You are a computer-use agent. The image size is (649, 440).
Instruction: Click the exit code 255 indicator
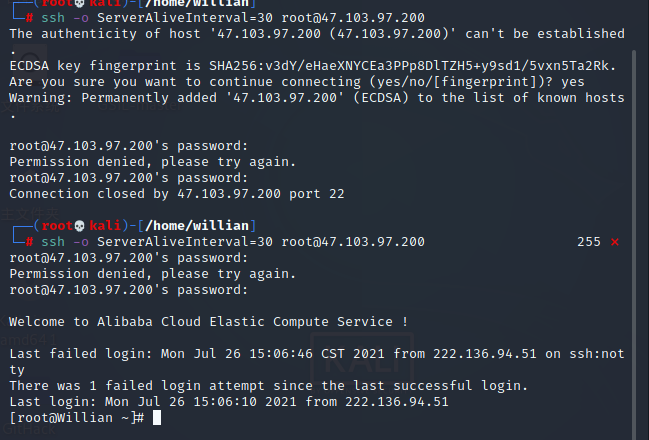tap(589, 242)
